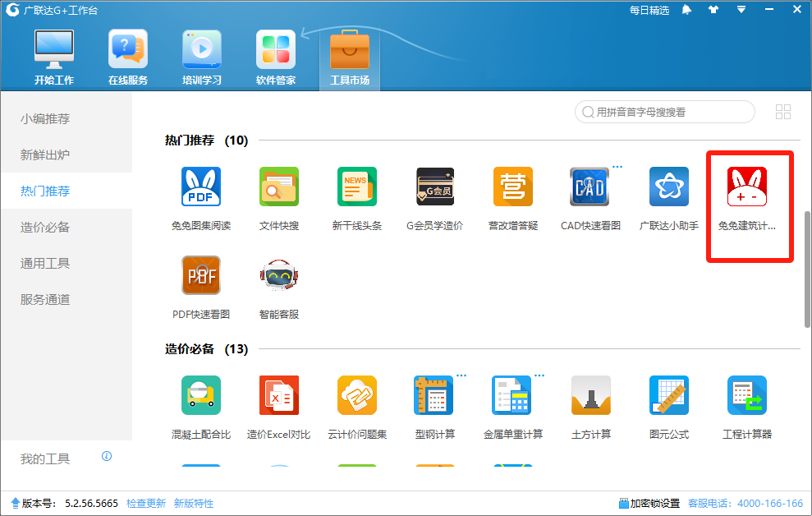Open the 智能客服 robot tool
Image resolution: width=812 pixels, height=516 pixels.
(278, 275)
